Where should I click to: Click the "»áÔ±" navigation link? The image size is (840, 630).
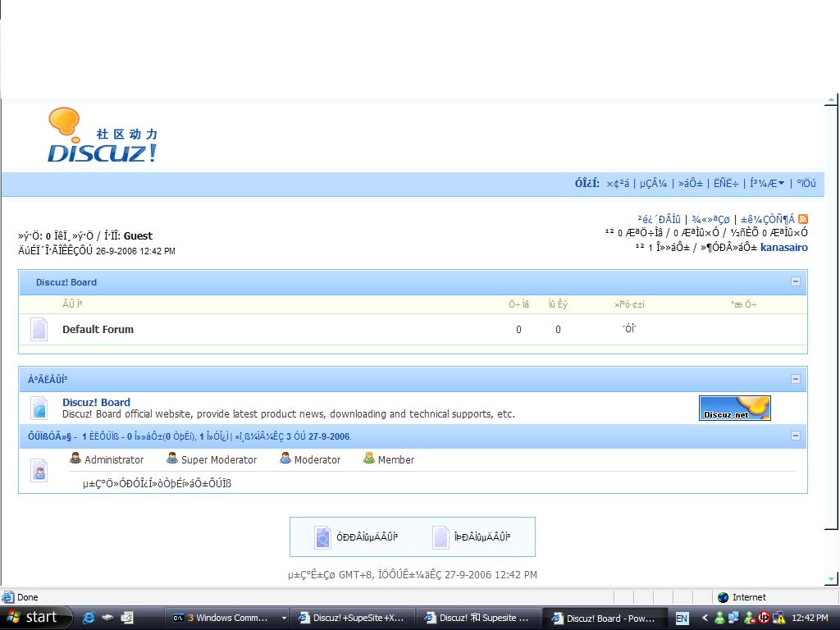(691, 183)
